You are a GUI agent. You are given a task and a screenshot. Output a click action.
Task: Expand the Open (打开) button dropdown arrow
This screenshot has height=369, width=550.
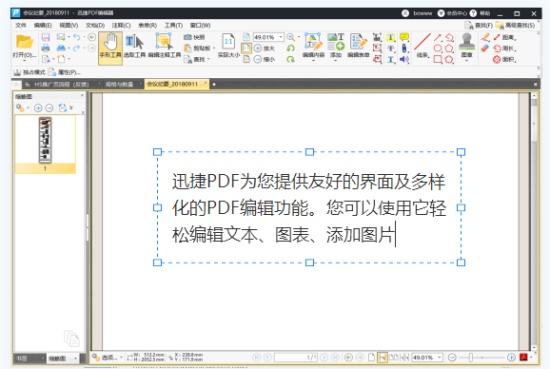pos(24,61)
